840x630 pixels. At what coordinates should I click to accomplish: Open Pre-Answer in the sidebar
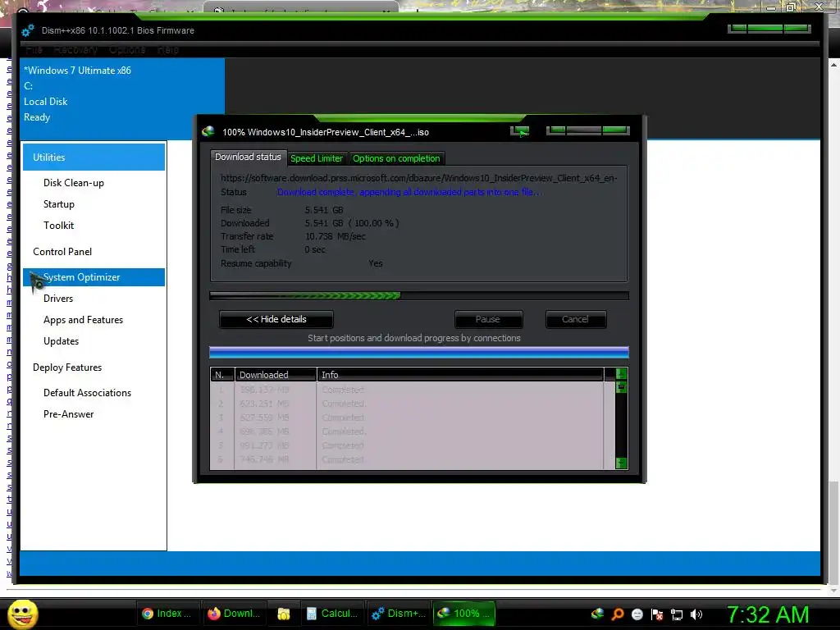(69, 414)
